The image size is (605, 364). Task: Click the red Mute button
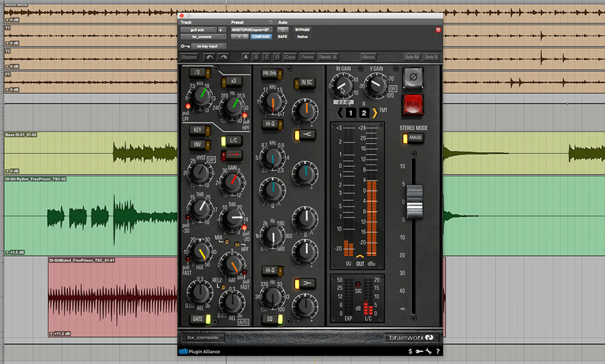[413, 104]
